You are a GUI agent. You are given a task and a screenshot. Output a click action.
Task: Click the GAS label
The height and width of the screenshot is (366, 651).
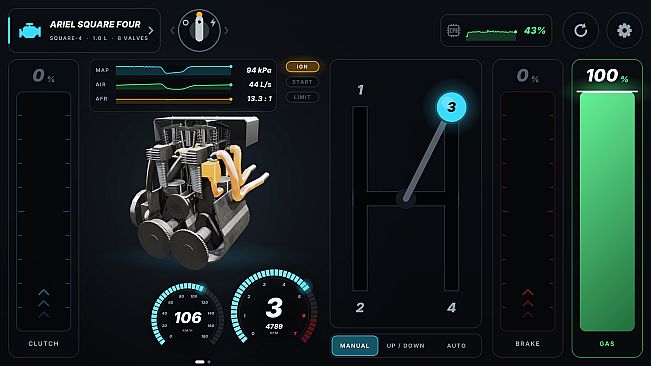(x=607, y=344)
